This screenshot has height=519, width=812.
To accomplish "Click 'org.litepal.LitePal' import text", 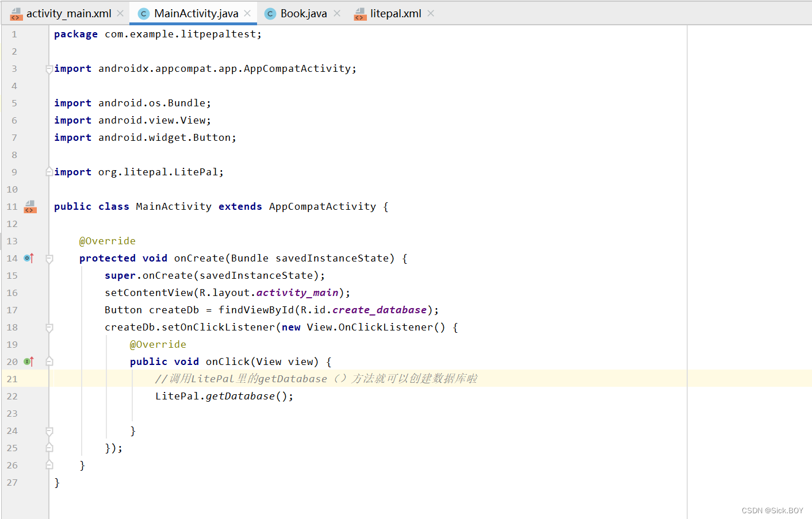I will click(158, 172).
